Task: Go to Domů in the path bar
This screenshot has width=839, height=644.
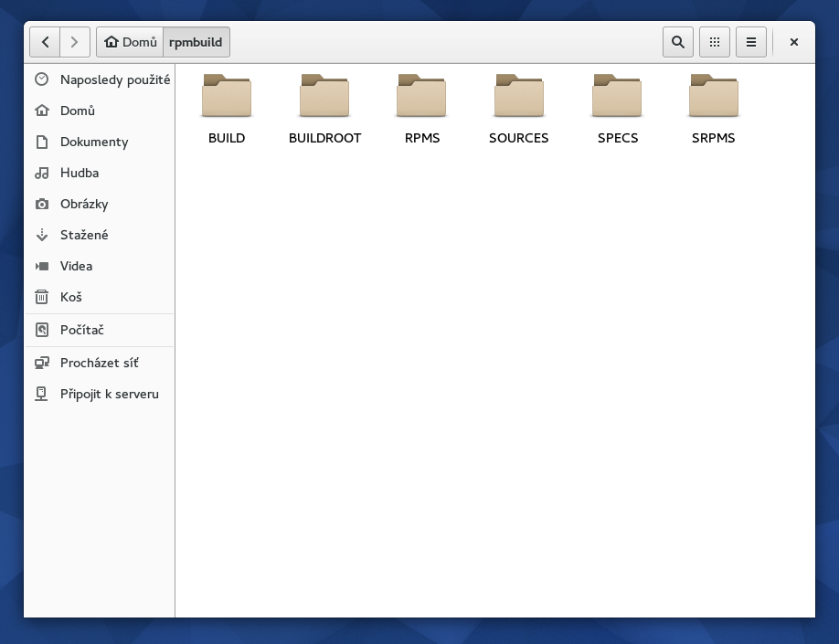Action: click(x=130, y=42)
